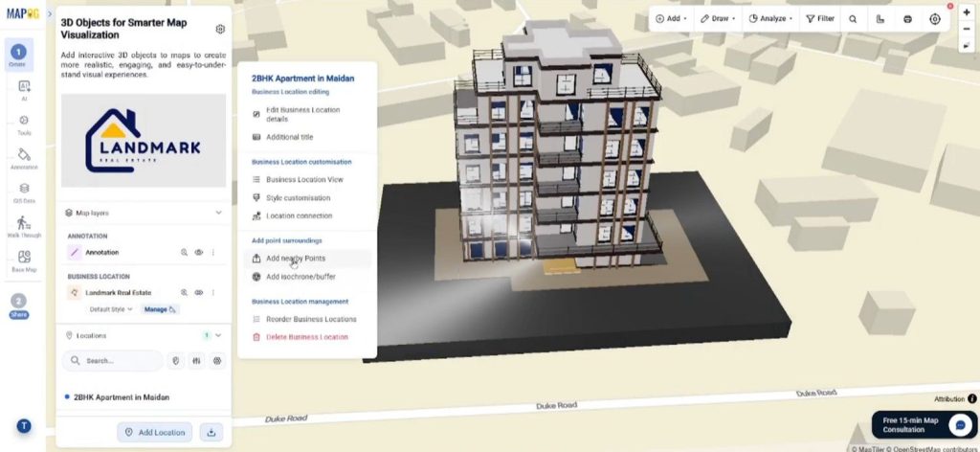The width and height of the screenshot is (980, 452).
Task: Open the Analyze dropdown in toolbar
Action: point(771,19)
